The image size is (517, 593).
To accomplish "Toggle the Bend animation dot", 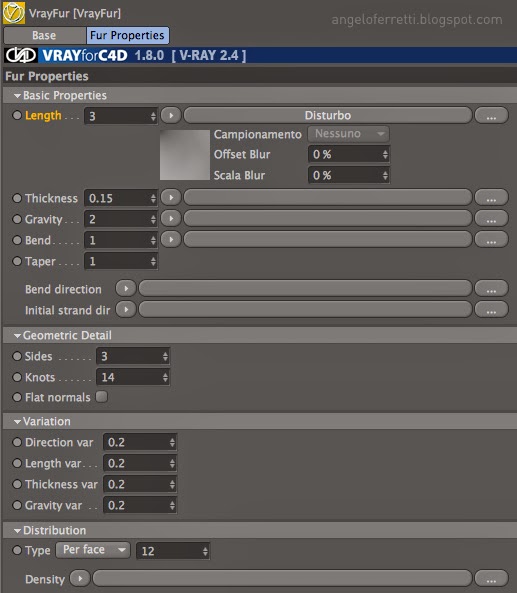I will [17, 240].
